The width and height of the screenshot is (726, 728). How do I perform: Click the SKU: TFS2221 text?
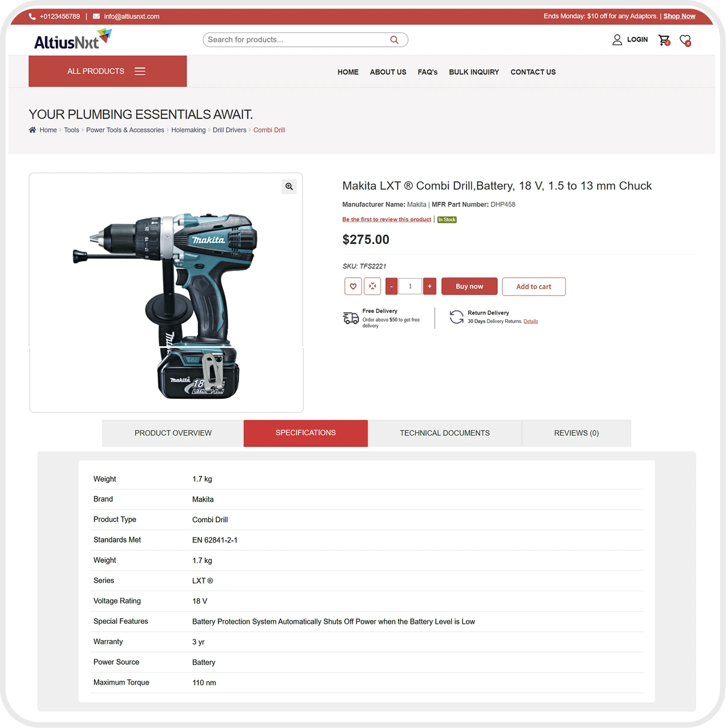pos(364,266)
